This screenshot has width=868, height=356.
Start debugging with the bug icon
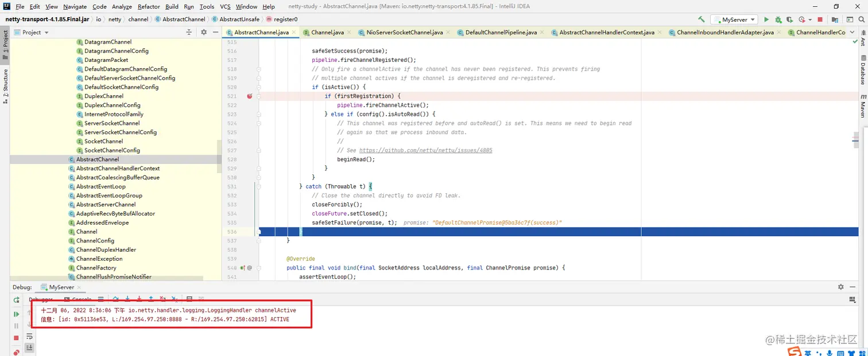click(778, 19)
